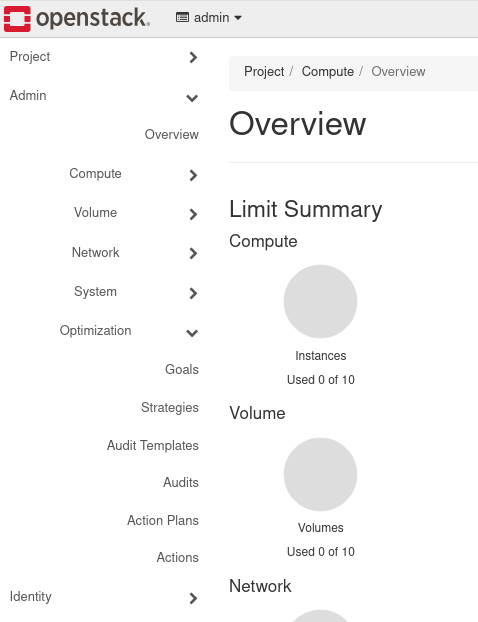Go to Strategies
478x622 pixels.
pyautogui.click(x=170, y=407)
